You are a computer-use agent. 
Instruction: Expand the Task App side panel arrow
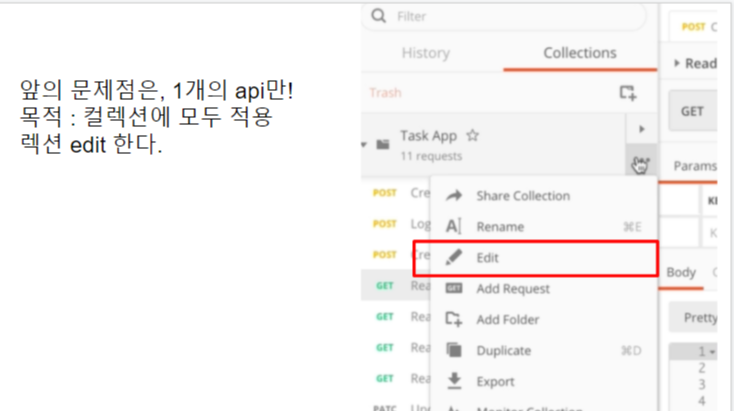tap(641, 129)
